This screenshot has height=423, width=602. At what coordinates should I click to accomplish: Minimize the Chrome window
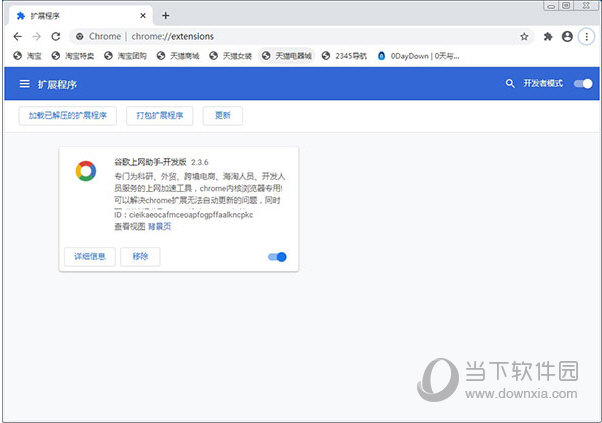[x=551, y=6]
